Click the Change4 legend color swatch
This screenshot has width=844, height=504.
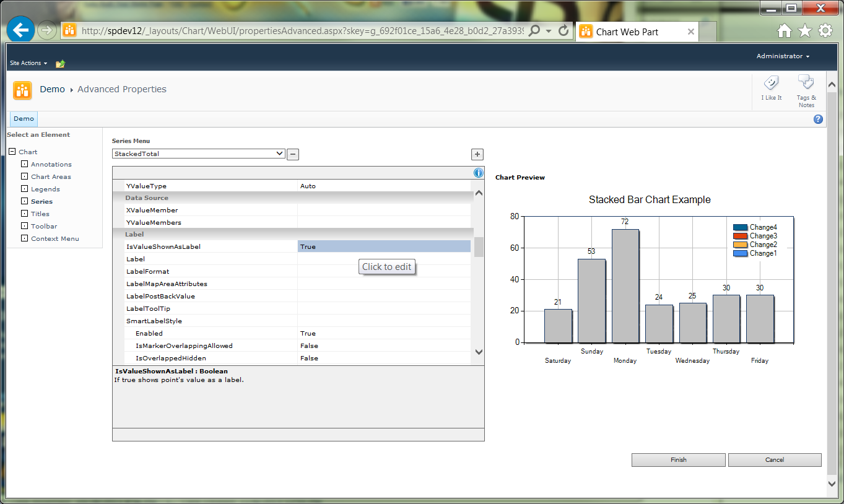coord(740,227)
